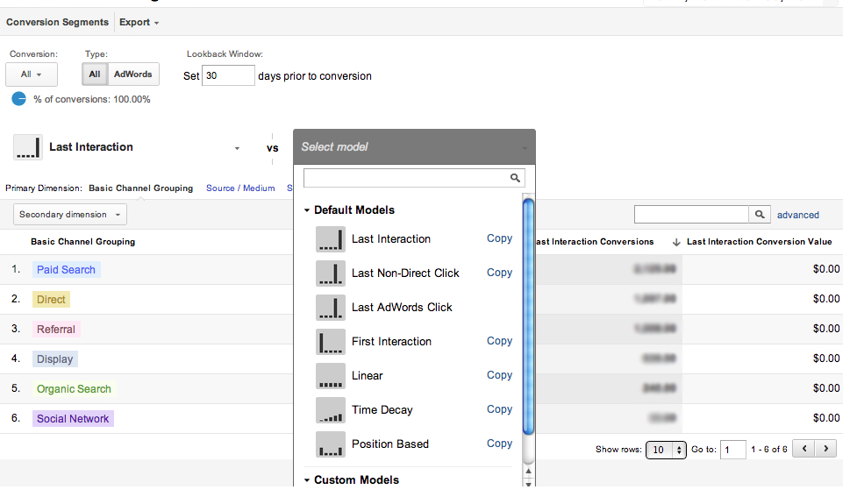Click the search magnifier button beside advanced
Viewport: 857px width, 504px height.
click(x=760, y=215)
